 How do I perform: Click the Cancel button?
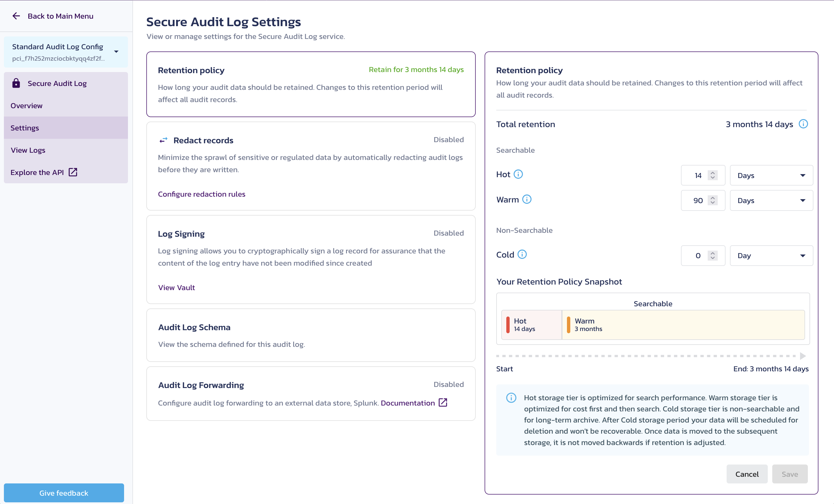(747, 474)
